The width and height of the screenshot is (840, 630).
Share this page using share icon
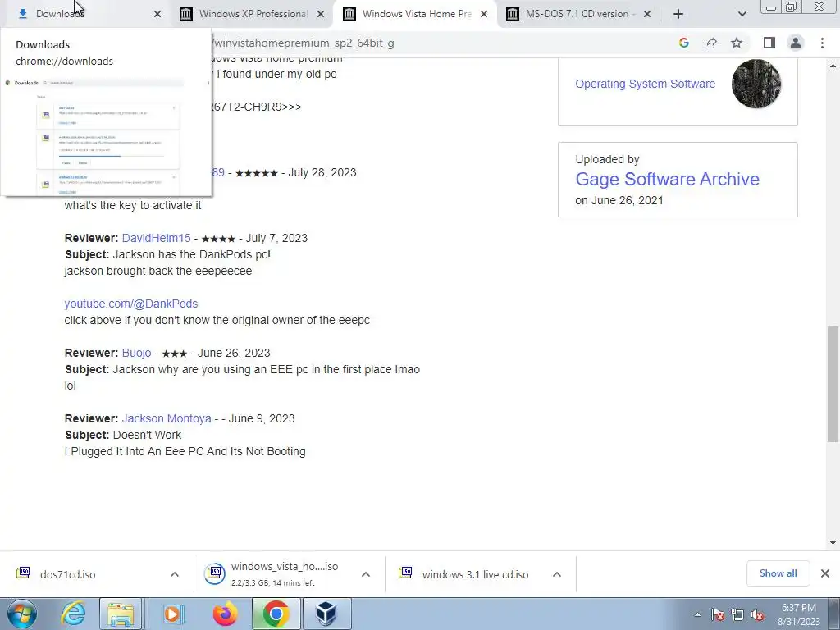(710, 43)
